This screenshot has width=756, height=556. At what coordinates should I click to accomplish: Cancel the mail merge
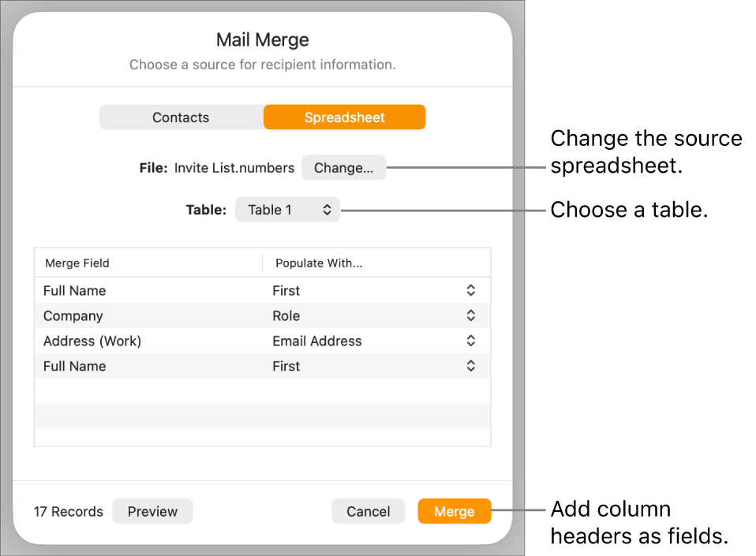coord(368,511)
